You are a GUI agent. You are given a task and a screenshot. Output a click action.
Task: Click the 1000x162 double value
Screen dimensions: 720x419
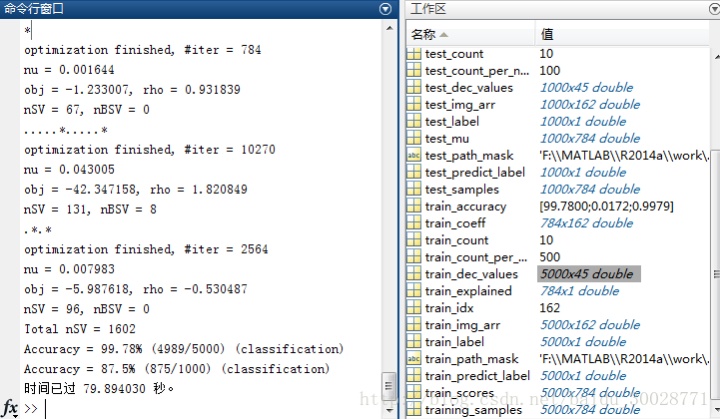click(x=590, y=105)
